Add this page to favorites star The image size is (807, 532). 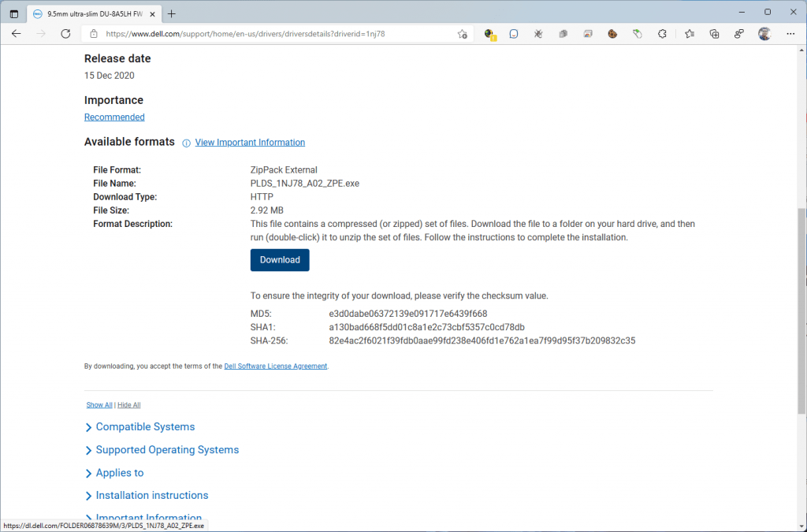point(463,34)
